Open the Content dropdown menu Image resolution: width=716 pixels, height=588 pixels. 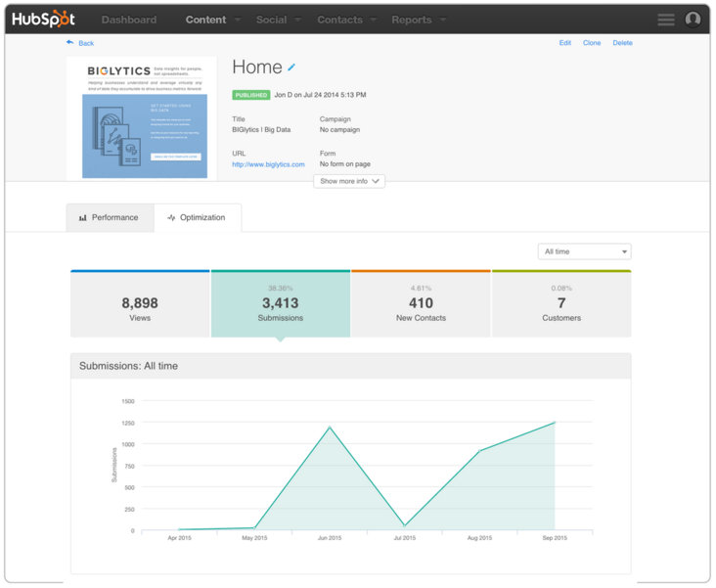(212, 20)
